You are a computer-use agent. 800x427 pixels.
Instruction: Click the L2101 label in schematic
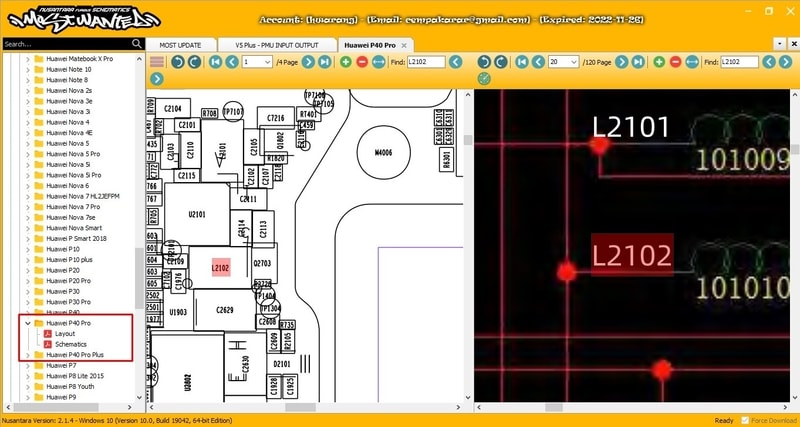(x=631, y=127)
